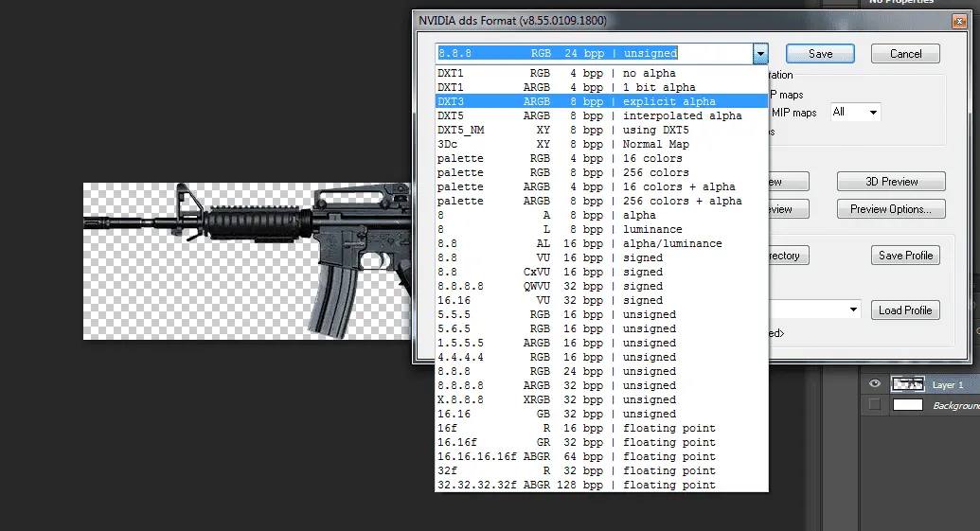This screenshot has width=980, height=531.
Task: Choose 1.5.5.5 ARGB 16 bpp unsigned
Action: 601,343
